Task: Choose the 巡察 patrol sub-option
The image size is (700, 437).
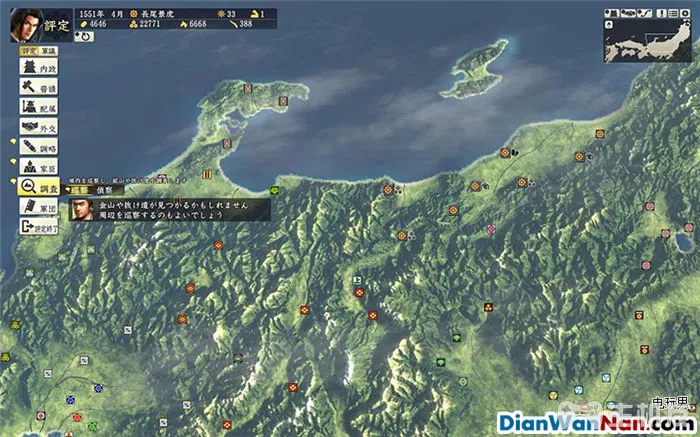Action: tap(78, 191)
